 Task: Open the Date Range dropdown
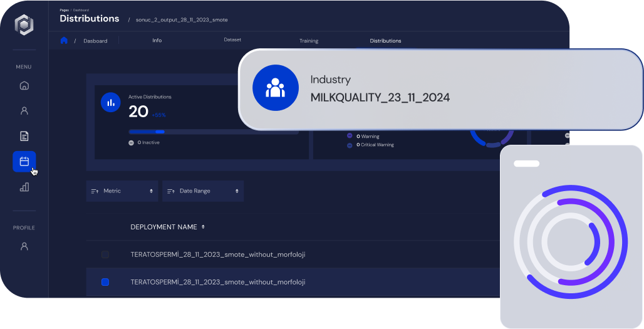coord(203,191)
